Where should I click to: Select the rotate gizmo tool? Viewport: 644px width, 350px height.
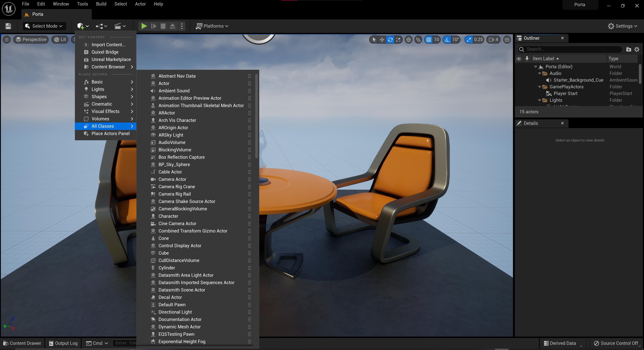[x=390, y=39]
